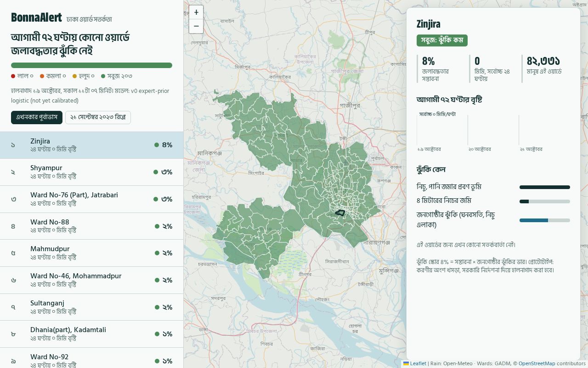Click the green legend dot labeled সবুজ ২০৩
This screenshot has width=588, height=368.
[103, 76]
